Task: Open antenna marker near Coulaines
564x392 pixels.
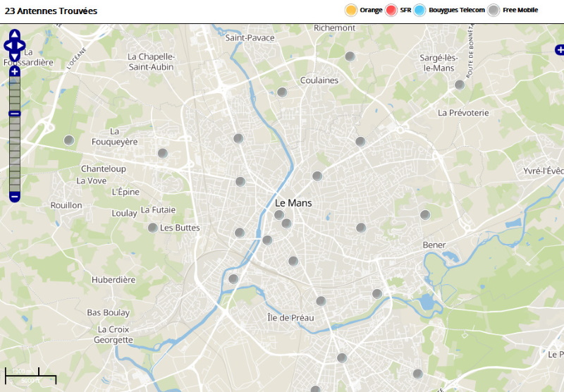Action: 282,92
